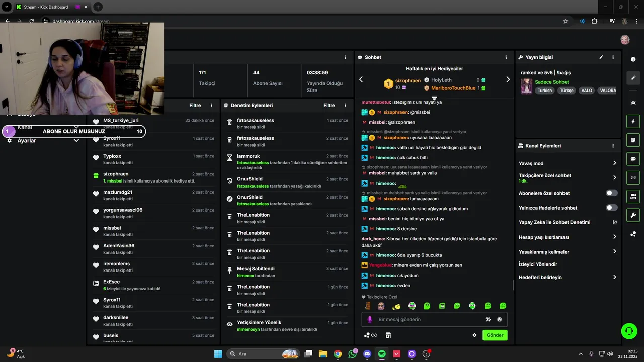Pick the bee emote in emote row

[396, 306]
